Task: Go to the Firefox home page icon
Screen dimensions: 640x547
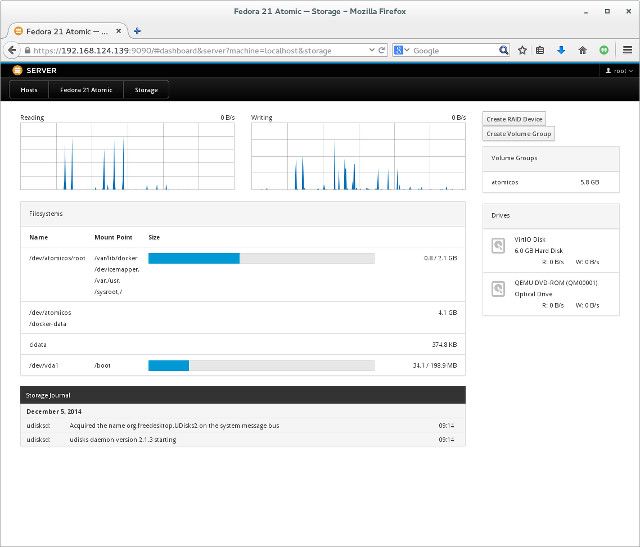Action: [x=582, y=50]
